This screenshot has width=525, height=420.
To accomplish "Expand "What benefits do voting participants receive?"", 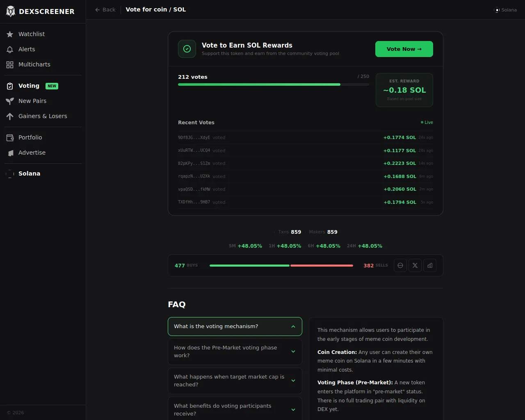I will pyautogui.click(x=235, y=409).
